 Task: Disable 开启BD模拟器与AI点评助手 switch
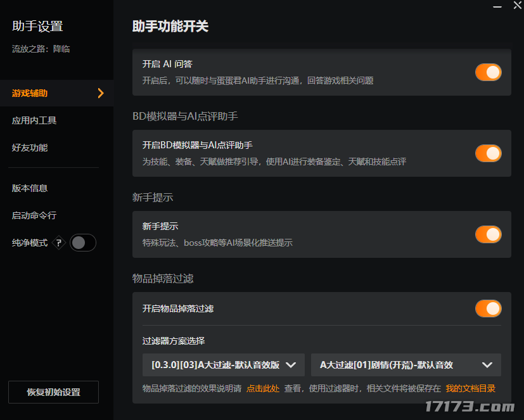tap(489, 153)
